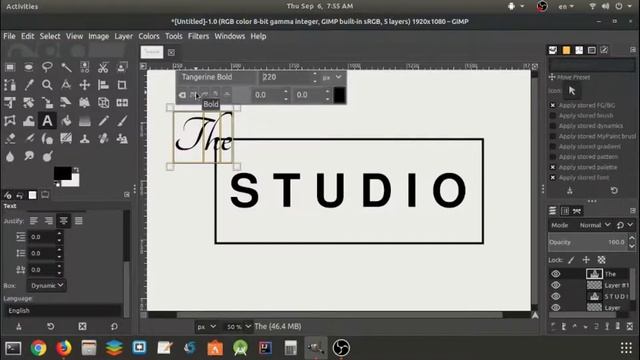Open the 50% zoom level dropdown

238,327
